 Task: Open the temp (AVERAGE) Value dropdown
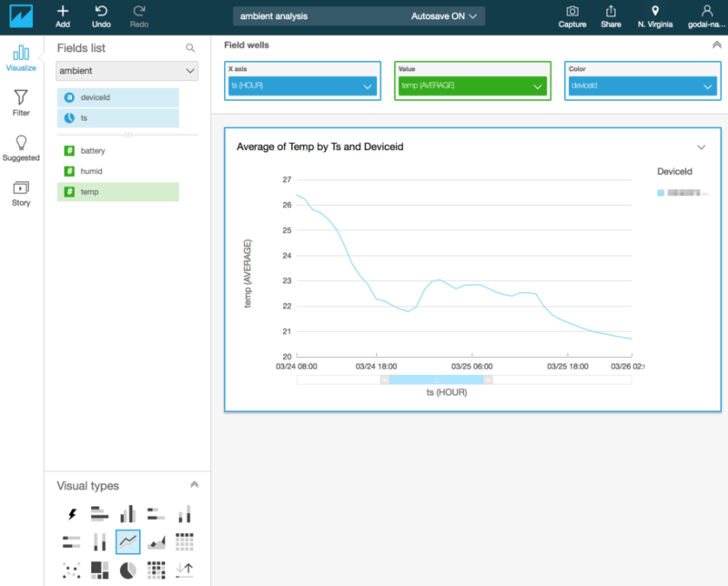(x=472, y=86)
